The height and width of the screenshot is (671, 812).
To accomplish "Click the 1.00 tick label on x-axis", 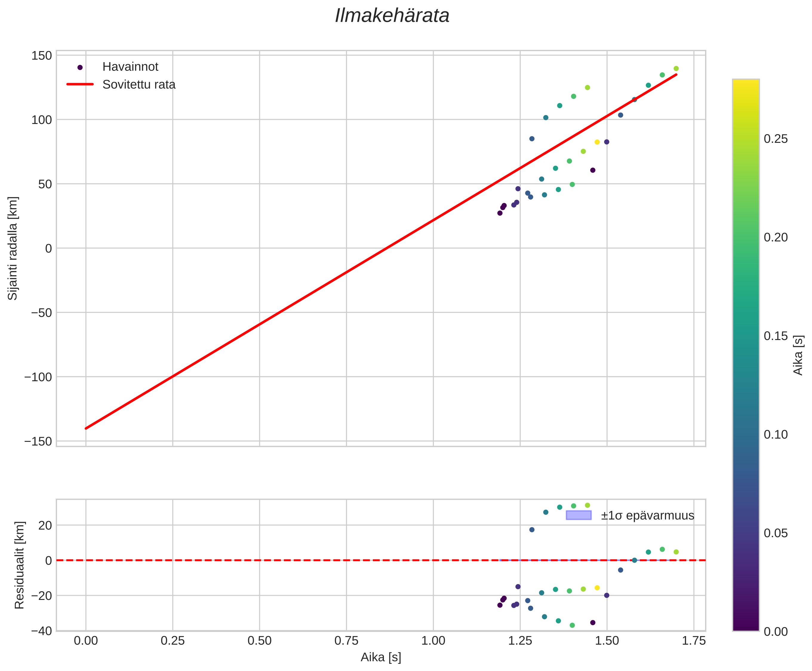I will pyautogui.click(x=433, y=641).
